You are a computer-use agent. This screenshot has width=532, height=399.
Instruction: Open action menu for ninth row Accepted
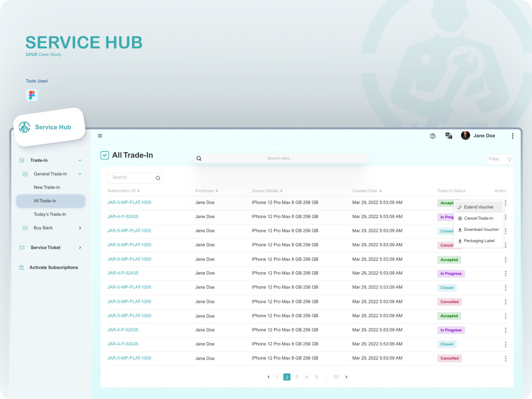(x=505, y=316)
